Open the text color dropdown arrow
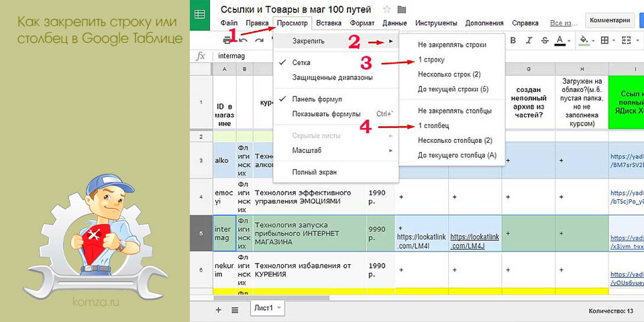The width and height of the screenshot is (644, 322). point(570,41)
